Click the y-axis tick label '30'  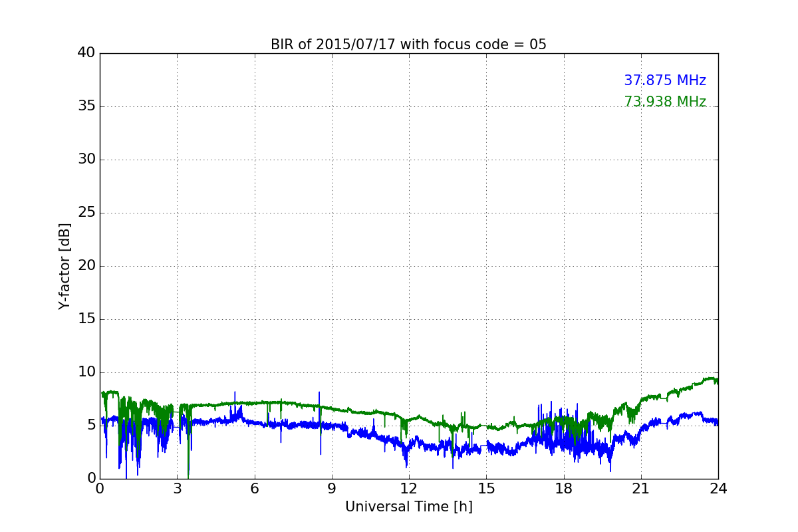(87, 159)
